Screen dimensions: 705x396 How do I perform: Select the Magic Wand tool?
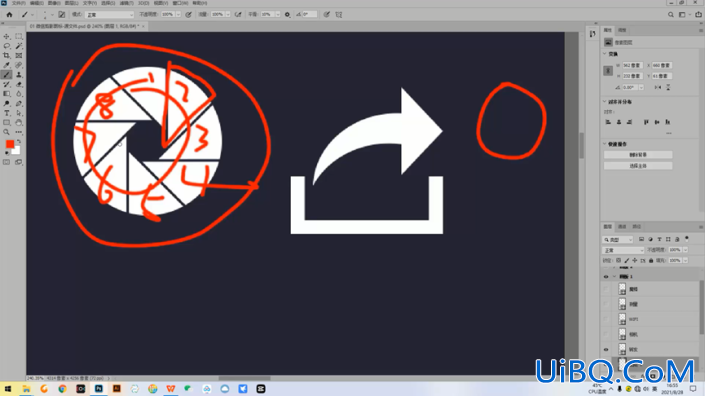pyautogui.click(x=18, y=46)
